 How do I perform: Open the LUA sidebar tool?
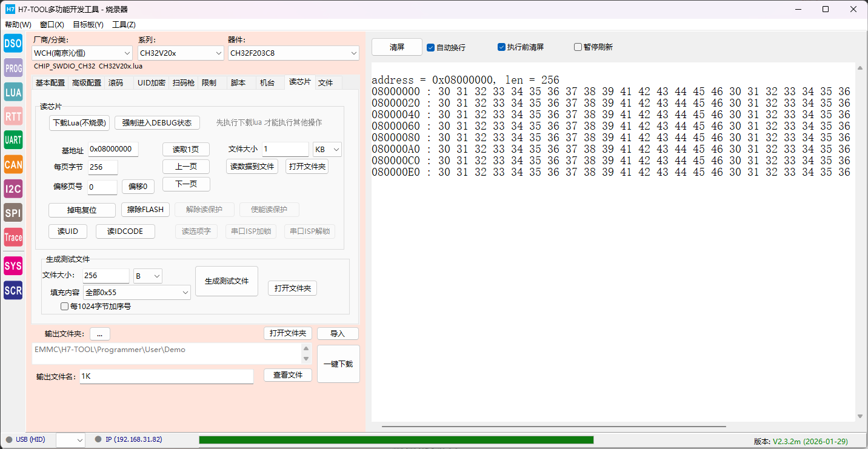coord(13,92)
